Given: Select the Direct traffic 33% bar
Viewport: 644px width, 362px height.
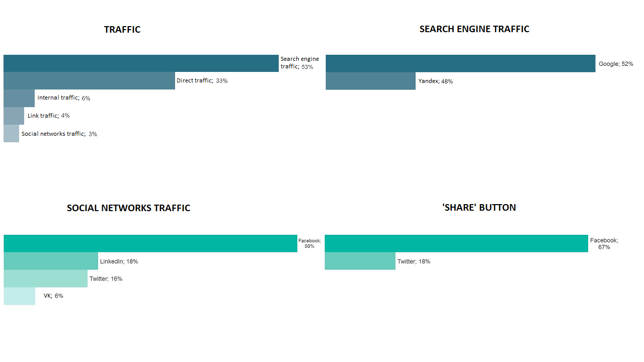Looking at the screenshot, I should pos(89,81).
